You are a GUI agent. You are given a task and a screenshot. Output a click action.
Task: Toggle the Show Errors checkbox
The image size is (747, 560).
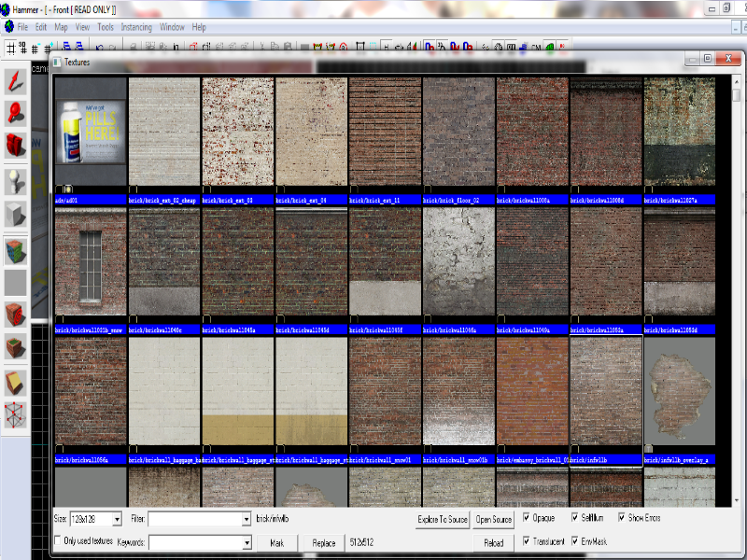pyautogui.click(x=621, y=517)
